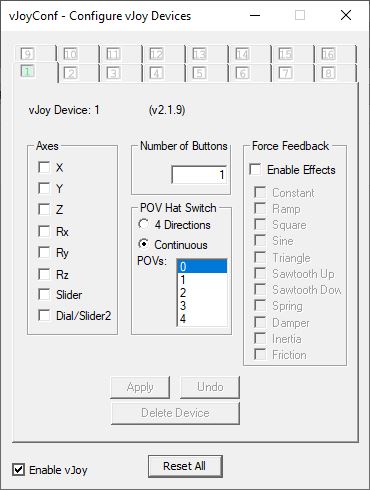Click the Number of Buttons field
The image size is (370, 490).
199,174
